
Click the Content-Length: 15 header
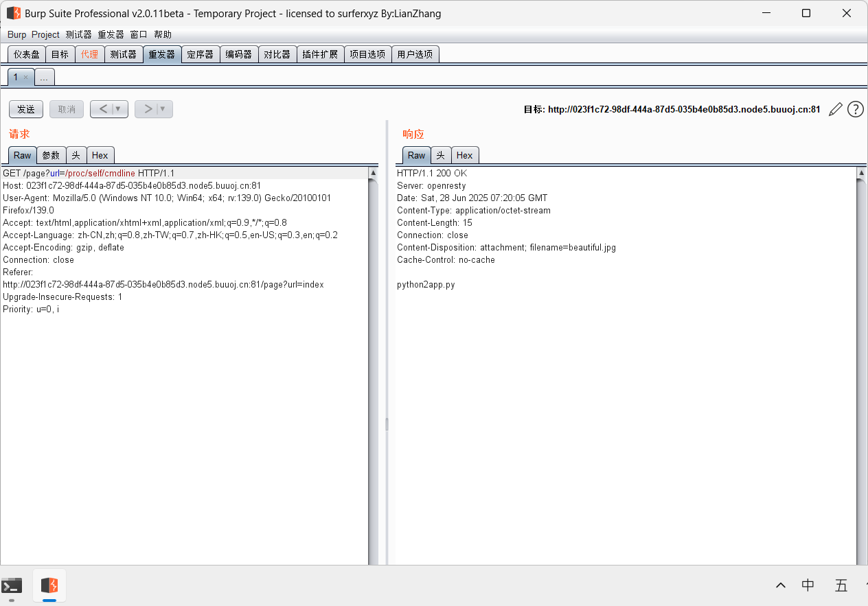tap(435, 222)
